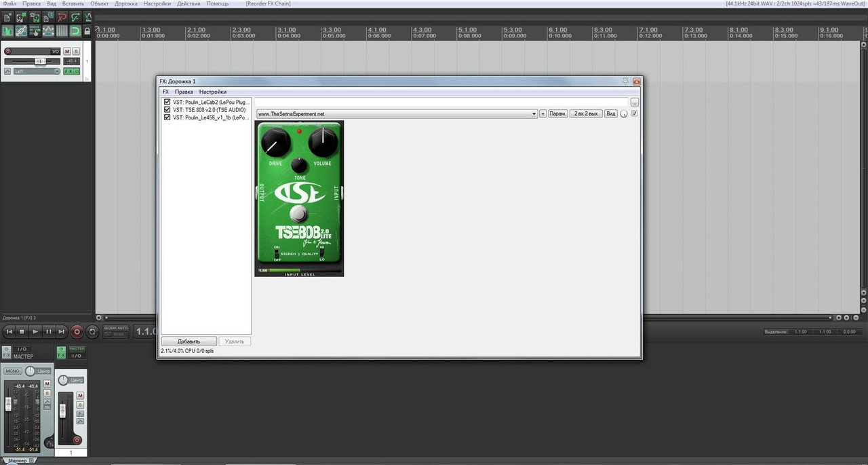Open Настройки menu in the FX window
This screenshot has height=465, width=868.
[x=213, y=92]
